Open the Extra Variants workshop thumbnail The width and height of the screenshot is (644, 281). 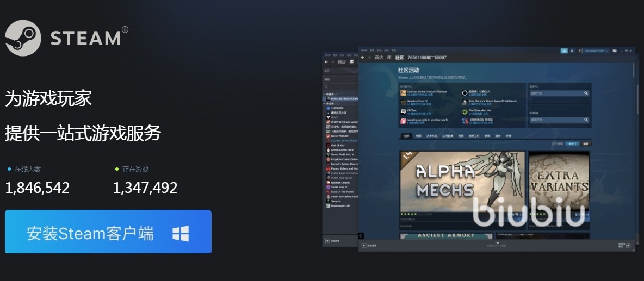(x=559, y=182)
